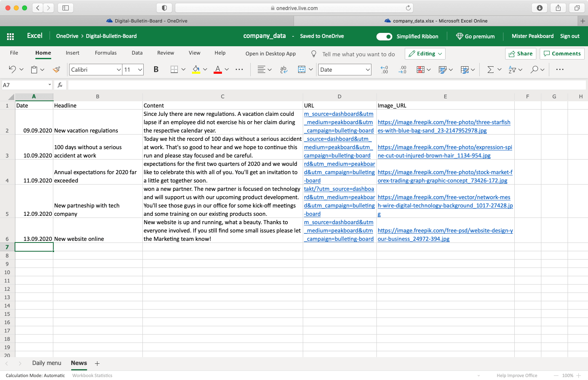588x380 pixels.
Task: Click the AutoSum sigma icon
Action: [x=491, y=70]
